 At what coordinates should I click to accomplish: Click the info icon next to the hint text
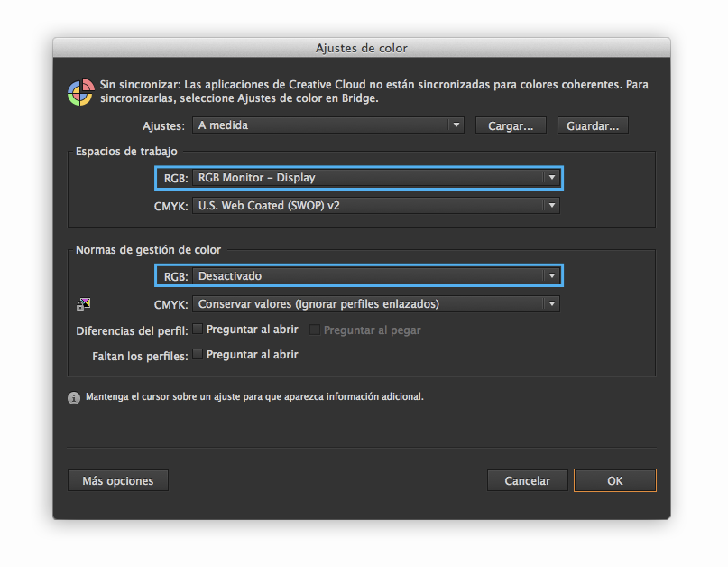(x=73, y=396)
